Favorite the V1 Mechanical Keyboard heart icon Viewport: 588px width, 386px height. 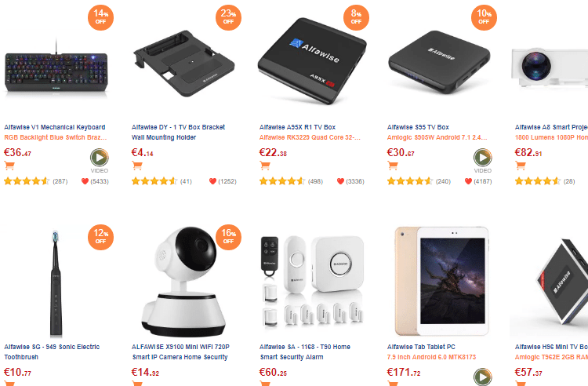[85, 181]
